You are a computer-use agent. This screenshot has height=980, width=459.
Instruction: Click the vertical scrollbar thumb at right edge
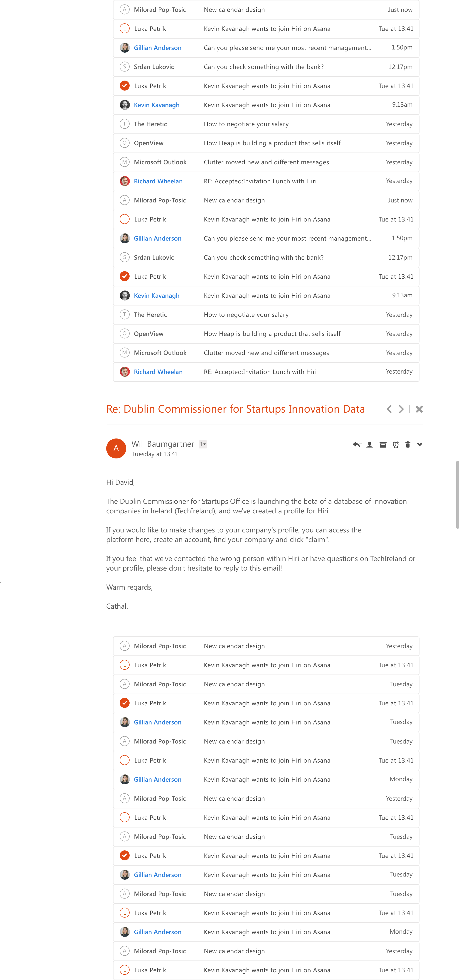click(x=457, y=495)
